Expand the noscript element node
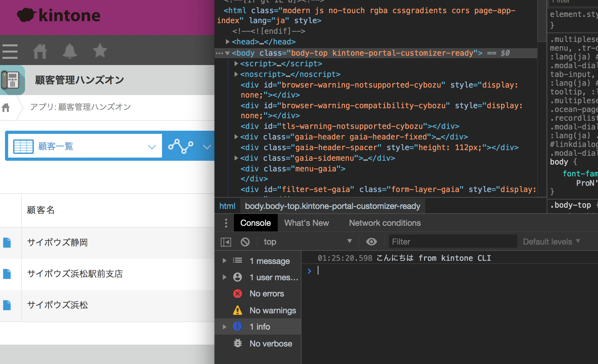 (236, 74)
